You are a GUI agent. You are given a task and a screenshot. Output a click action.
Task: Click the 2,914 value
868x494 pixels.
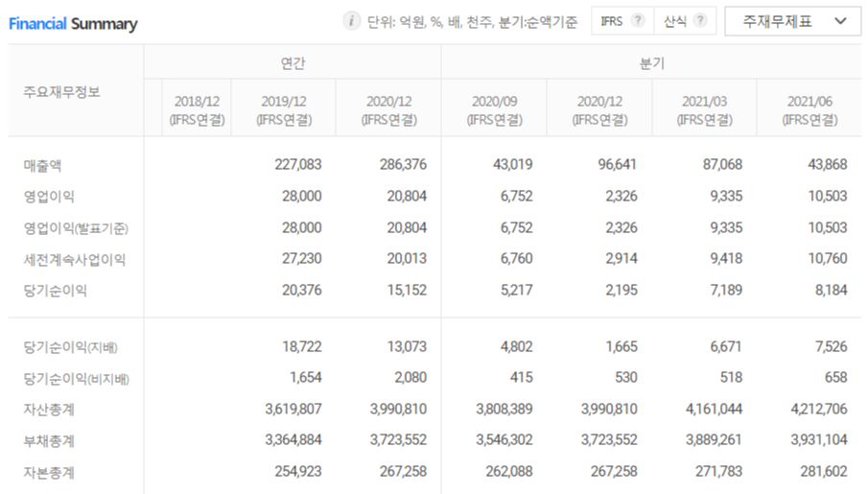(x=622, y=259)
